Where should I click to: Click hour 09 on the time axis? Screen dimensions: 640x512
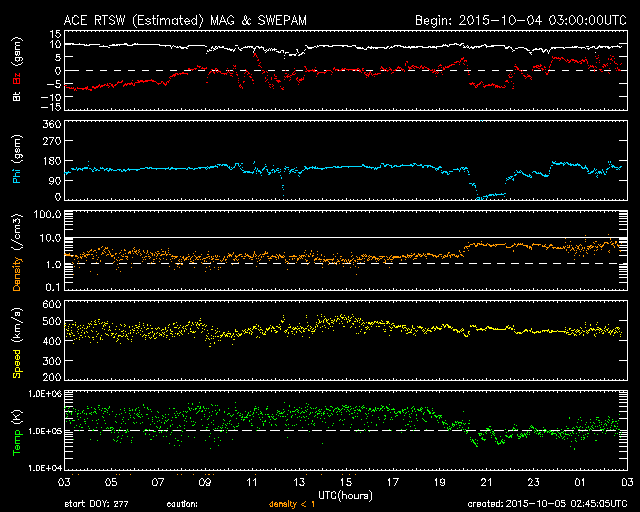pyautogui.click(x=205, y=482)
